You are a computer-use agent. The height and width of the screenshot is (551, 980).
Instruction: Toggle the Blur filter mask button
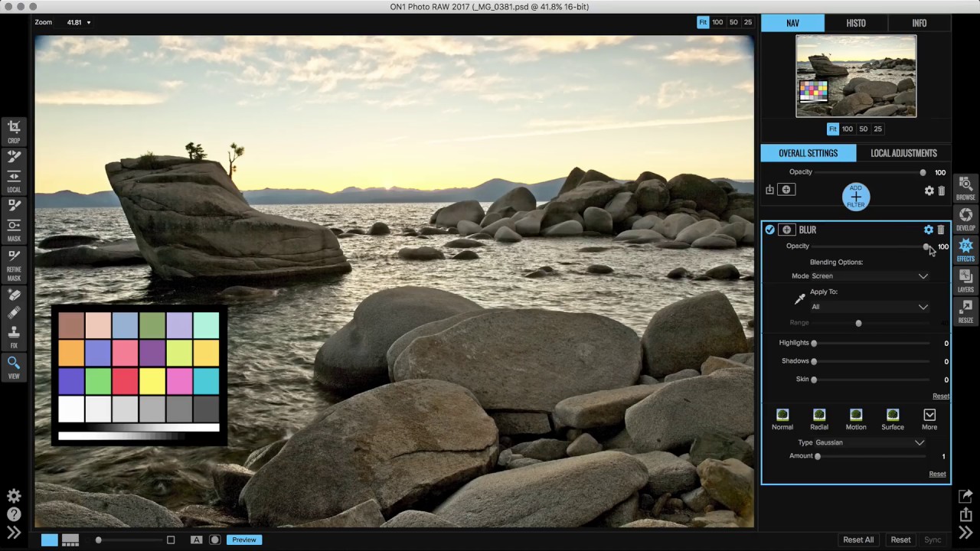click(786, 230)
